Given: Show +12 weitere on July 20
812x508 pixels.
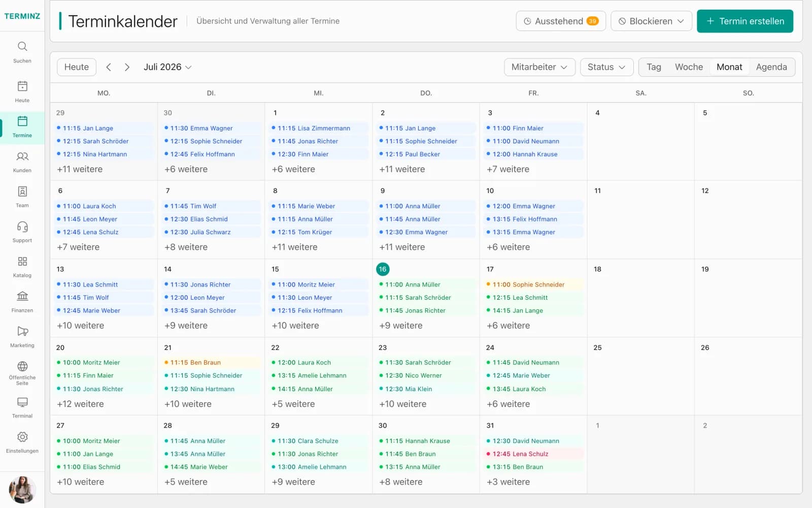Looking at the screenshot, I should pos(80,404).
